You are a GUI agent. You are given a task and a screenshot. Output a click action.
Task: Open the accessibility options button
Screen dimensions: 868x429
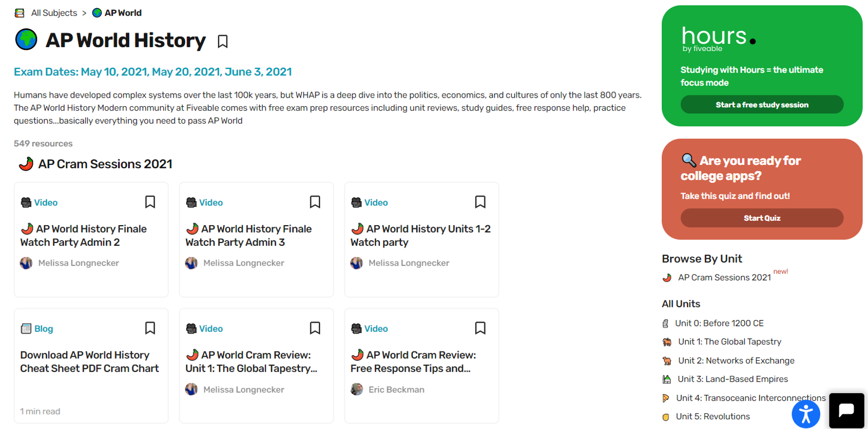pyautogui.click(x=806, y=414)
